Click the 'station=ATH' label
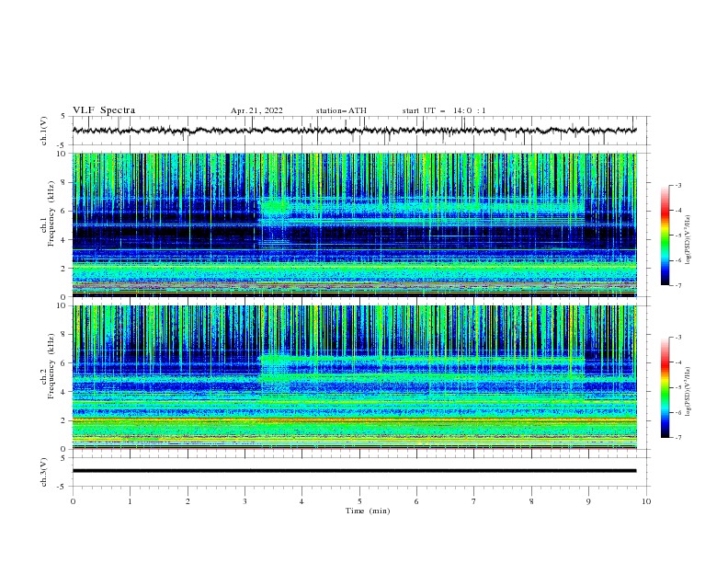Screen dimensions: 728x563 click(341, 110)
